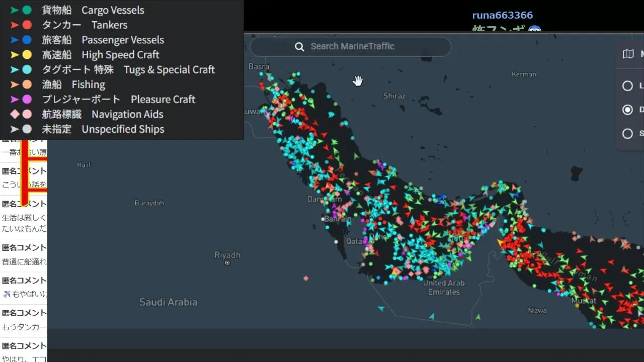Screen dimensions: 644x362
Task: Select the radio button labeled S
Action: pos(627,134)
